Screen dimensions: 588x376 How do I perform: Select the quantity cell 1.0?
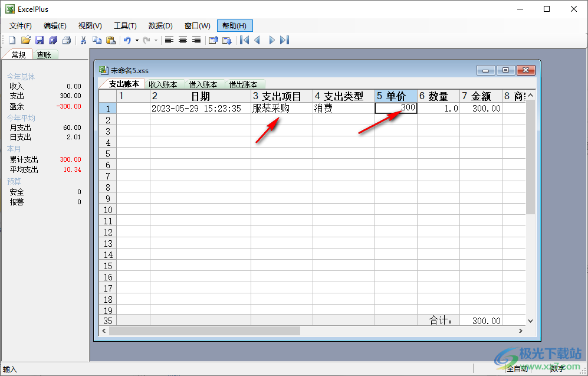click(x=438, y=108)
